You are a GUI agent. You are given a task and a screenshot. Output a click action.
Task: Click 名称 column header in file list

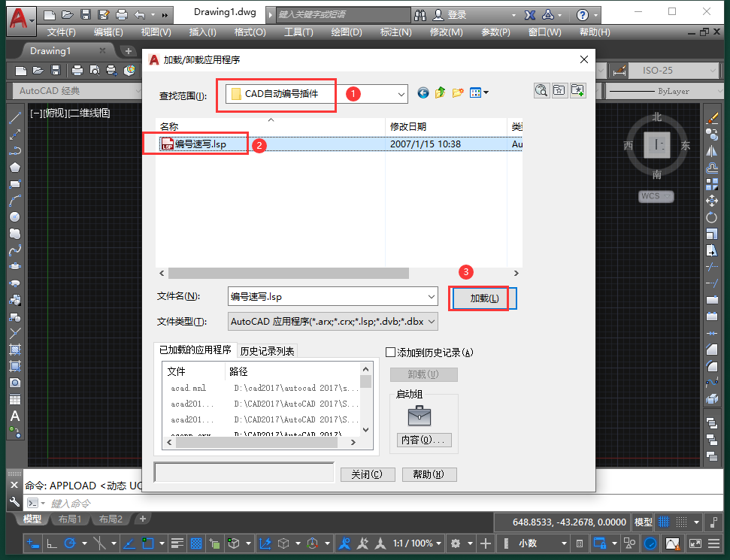click(270, 126)
